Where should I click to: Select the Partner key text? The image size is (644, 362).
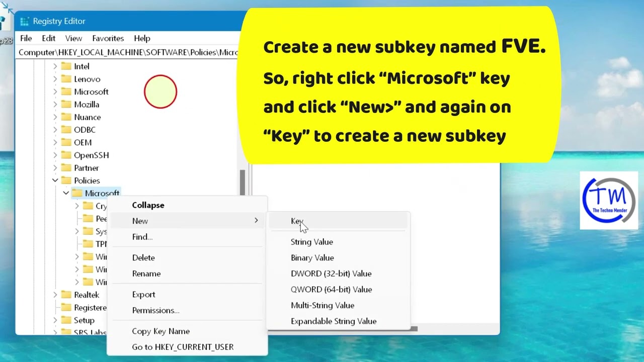coord(87,167)
